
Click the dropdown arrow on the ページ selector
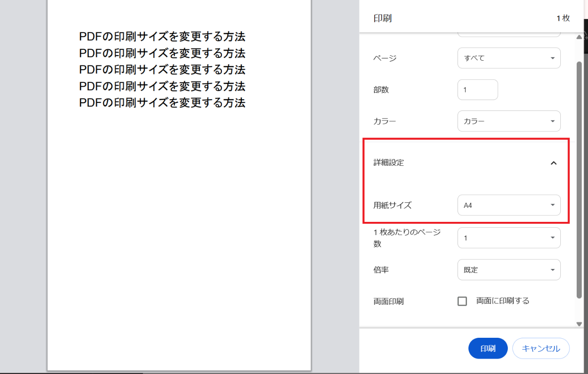(552, 58)
